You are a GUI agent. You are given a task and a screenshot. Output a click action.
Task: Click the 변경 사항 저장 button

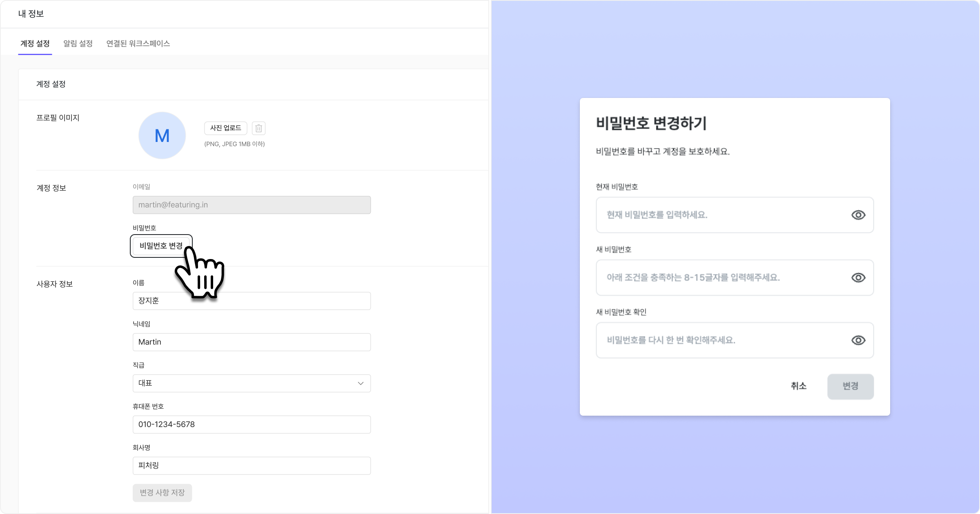[x=162, y=493]
